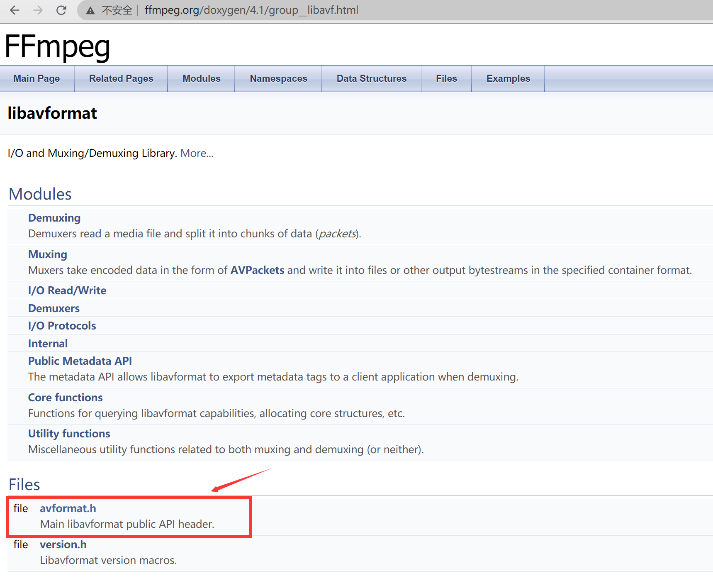Follow the More... link
713x588 pixels.
tap(197, 153)
